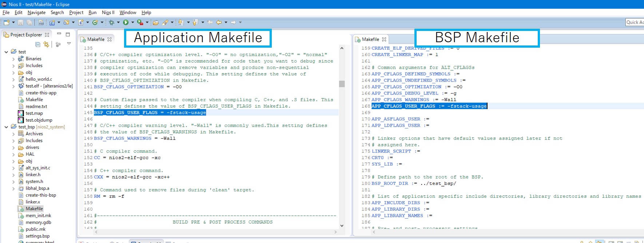Click the Save All toolbar icon
Viewport: 644px width, 243px height.
pyautogui.click(x=29, y=23)
